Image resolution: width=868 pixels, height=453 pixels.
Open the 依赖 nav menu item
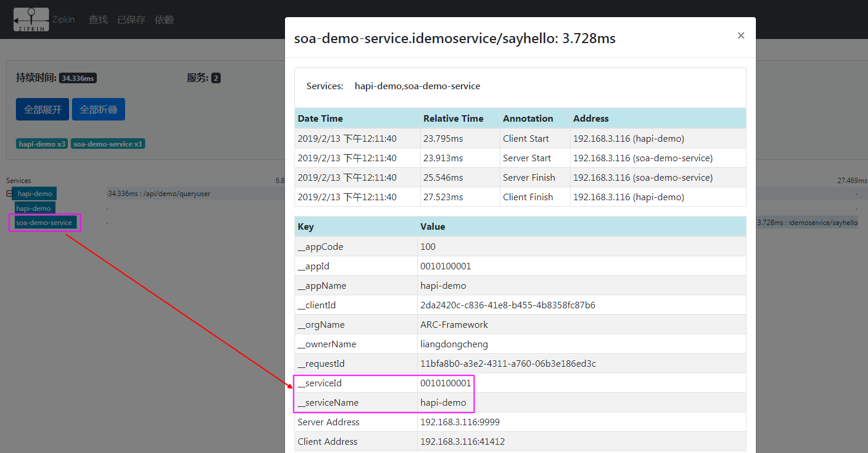pyautogui.click(x=164, y=19)
